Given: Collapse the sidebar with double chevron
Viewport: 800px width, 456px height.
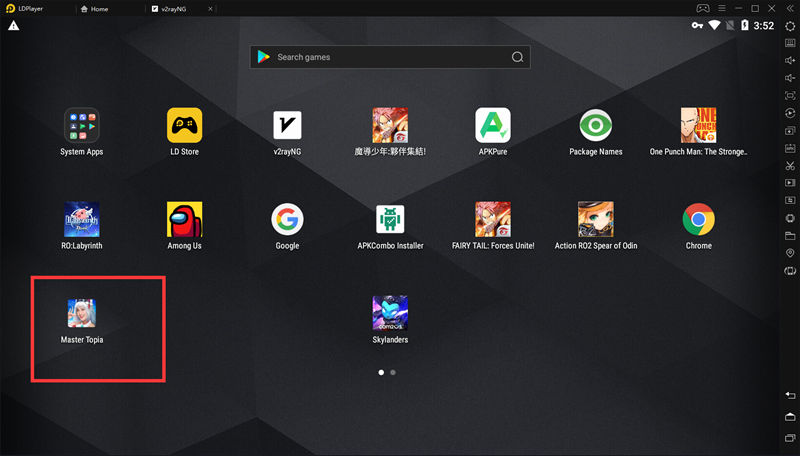Looking at the screenshot, I should 790,8.
